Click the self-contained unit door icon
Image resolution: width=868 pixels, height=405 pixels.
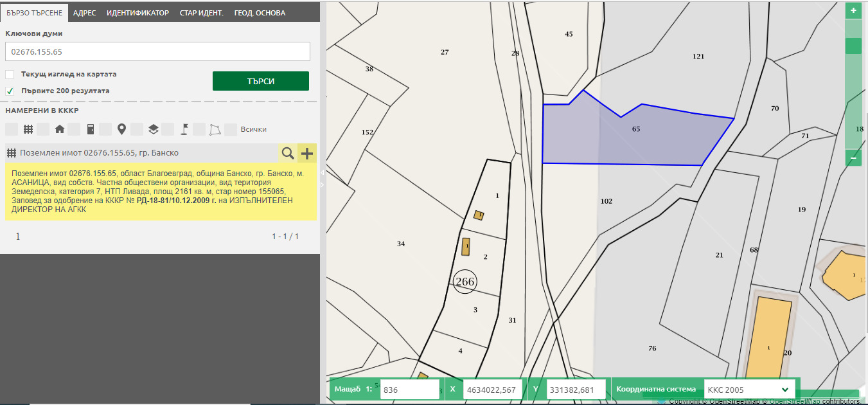point(91,129)
